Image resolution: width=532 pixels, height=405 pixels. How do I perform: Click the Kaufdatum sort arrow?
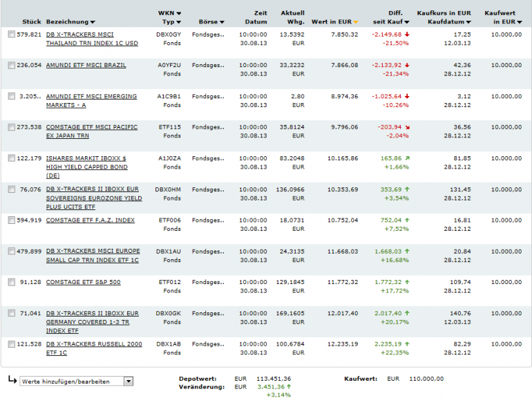click(468, 23)
